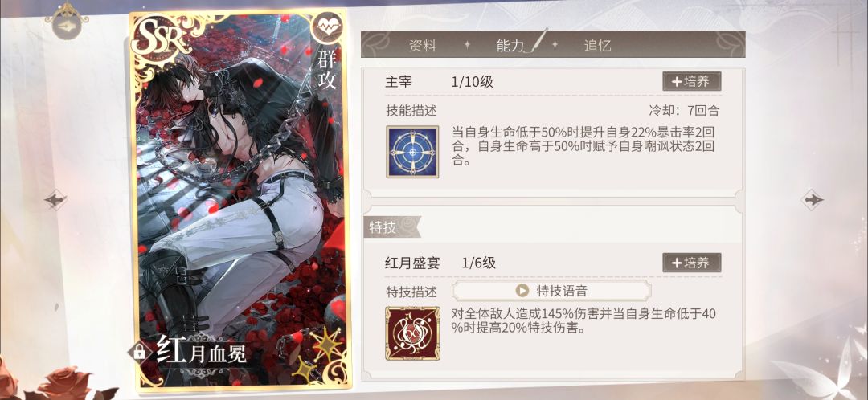Click the 冷却: 7回合 cooldown label

click(684, 110)
